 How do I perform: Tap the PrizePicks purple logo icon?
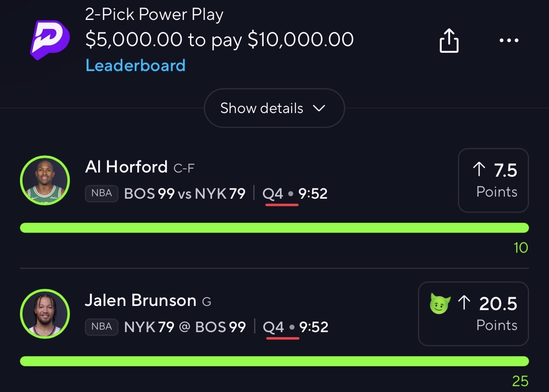point(49,39)
